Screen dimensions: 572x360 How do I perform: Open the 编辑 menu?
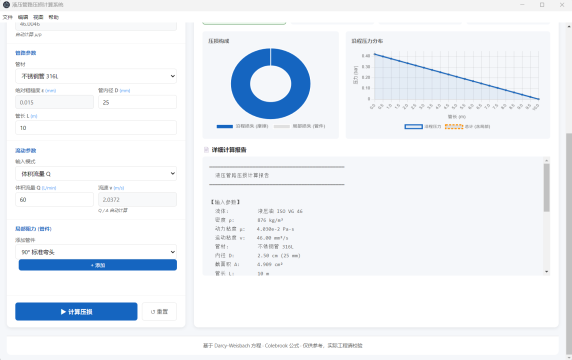click(x=23, y=17)
